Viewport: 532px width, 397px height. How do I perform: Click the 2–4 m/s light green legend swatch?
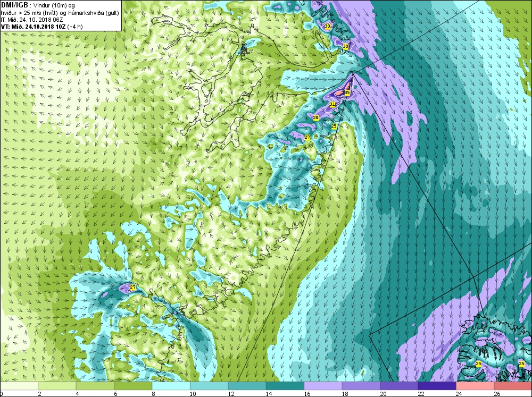coord(57,386)
